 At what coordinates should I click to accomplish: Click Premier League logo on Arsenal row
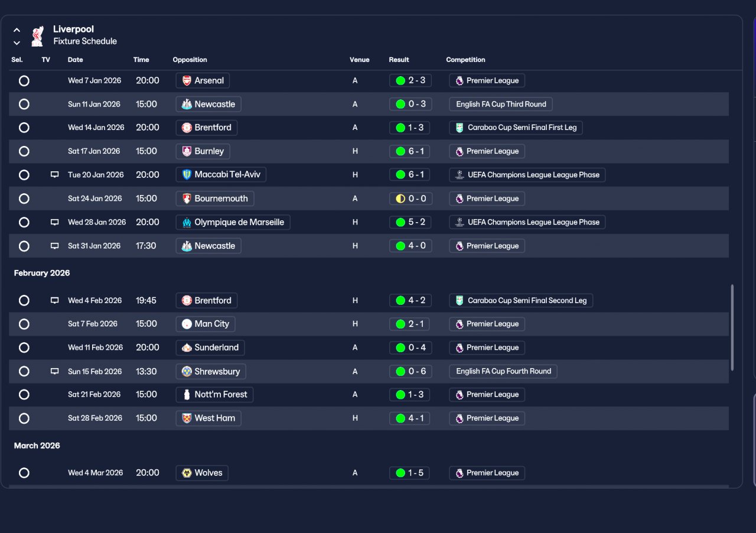click(460, 80)
